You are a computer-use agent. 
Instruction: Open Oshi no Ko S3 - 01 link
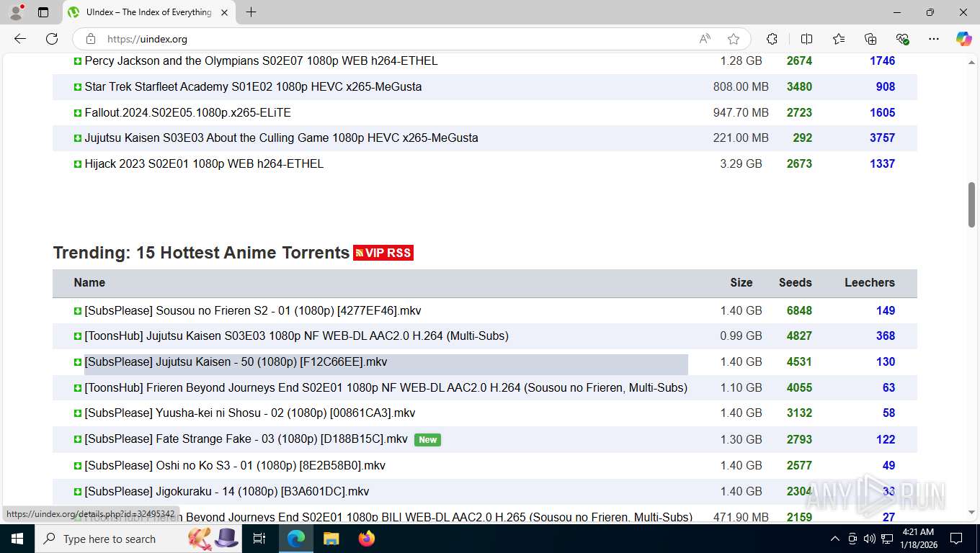pos(235,465)
